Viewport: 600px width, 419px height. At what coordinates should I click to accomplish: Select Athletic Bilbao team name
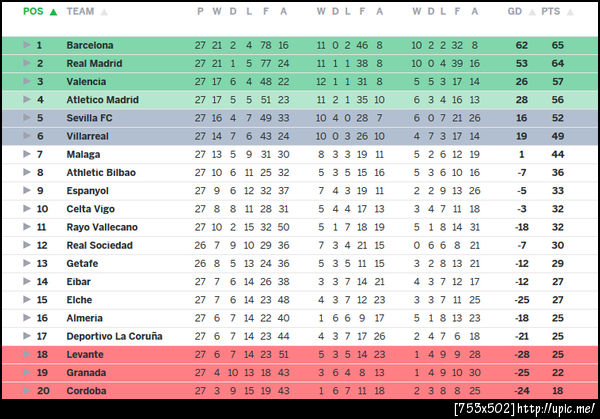click(100, 172)
